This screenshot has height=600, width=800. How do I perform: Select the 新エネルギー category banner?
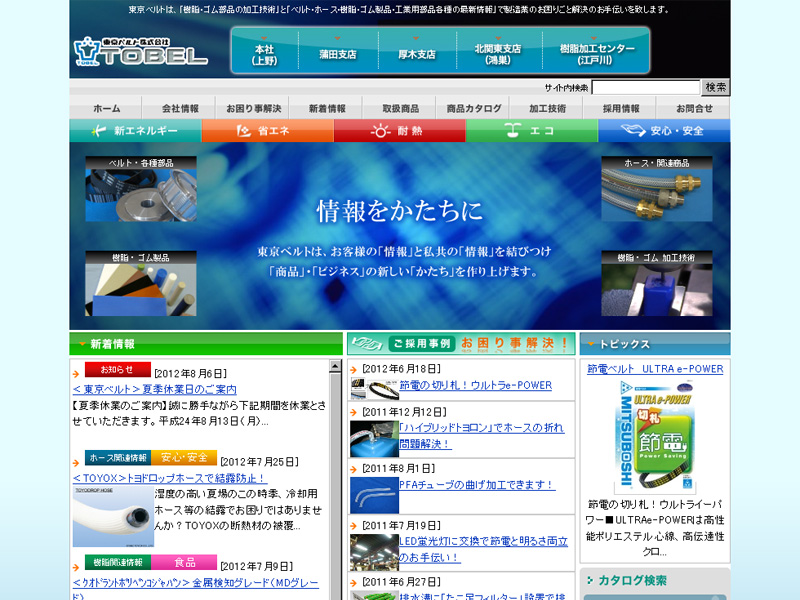click(x=136, y=131)
